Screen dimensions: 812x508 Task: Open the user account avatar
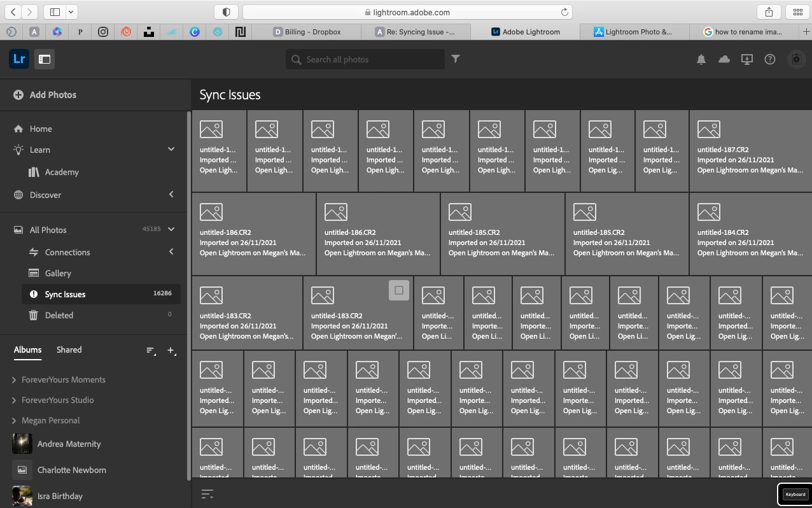797,59
